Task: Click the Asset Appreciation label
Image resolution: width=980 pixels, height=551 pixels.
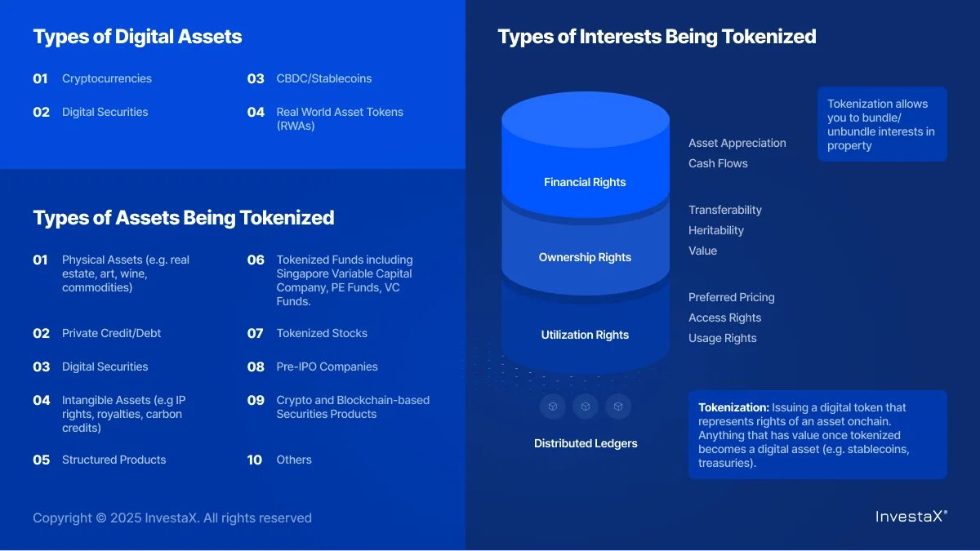Action: point(737,143)
